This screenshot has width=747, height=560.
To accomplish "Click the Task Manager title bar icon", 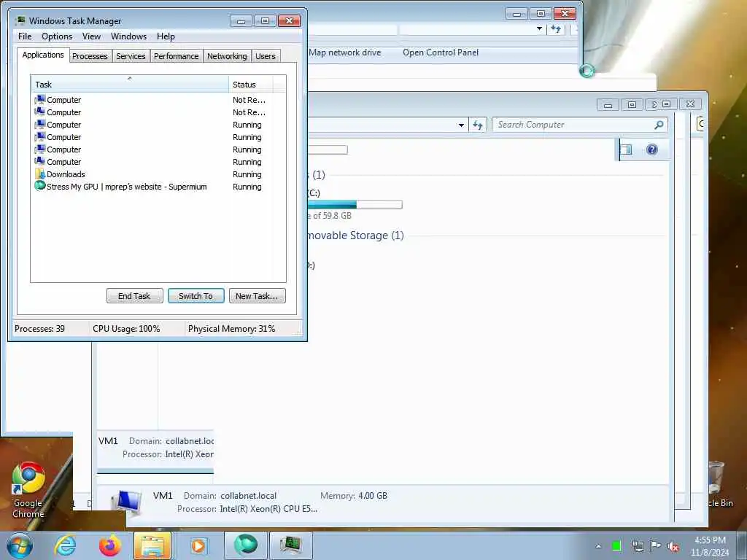I will pyautogui.click(x=20, y=20).
